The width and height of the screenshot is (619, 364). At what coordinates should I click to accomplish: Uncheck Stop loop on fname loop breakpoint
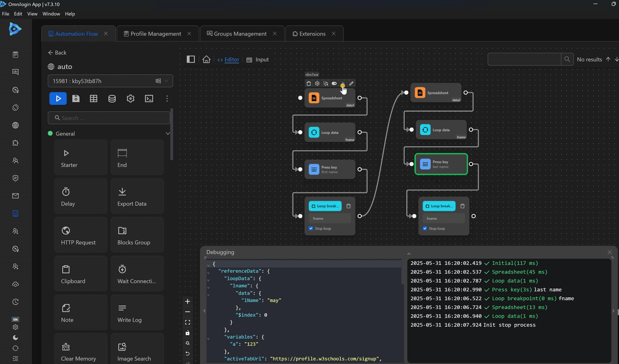(x=311, y=229)
